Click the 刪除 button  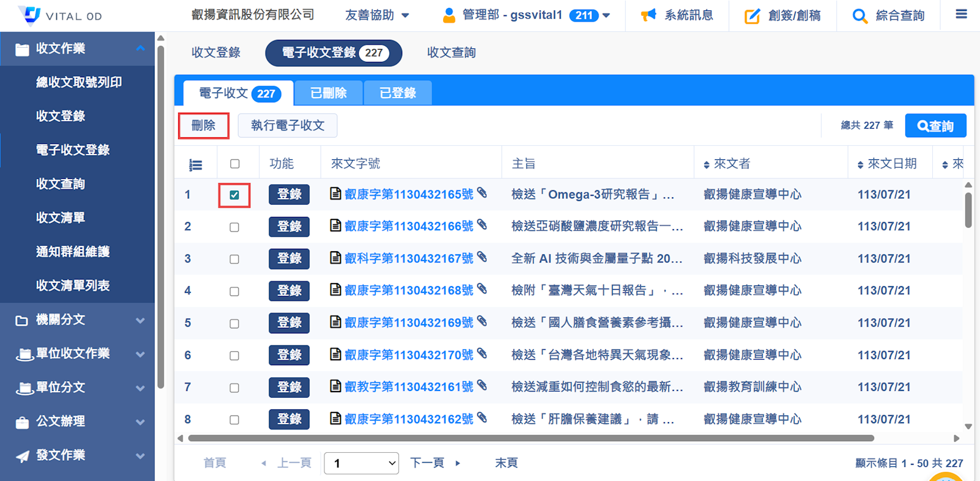point(203,126)
